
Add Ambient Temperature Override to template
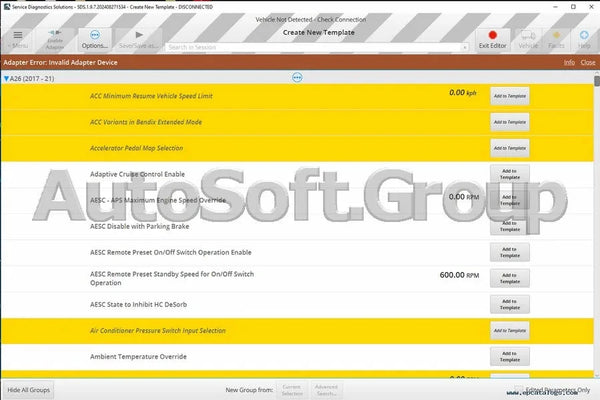(x=510, y=356)
